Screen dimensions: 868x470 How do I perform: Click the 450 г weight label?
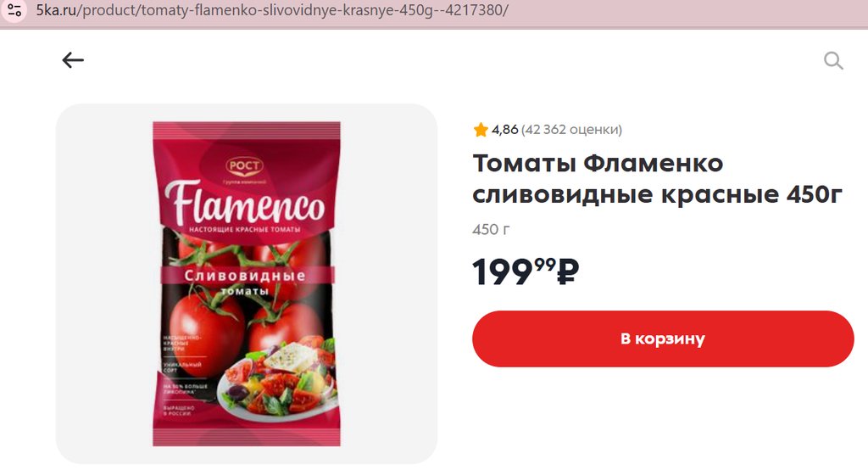pos(491,229)
